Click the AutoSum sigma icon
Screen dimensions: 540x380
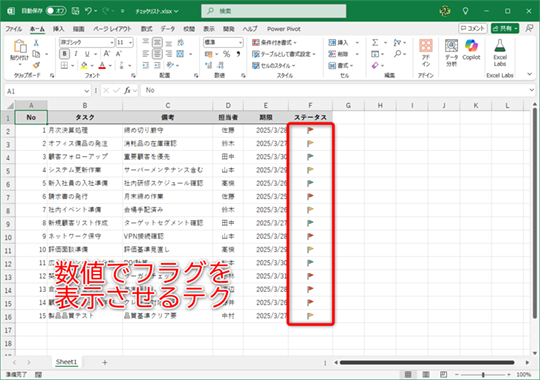tap(375, 42)
